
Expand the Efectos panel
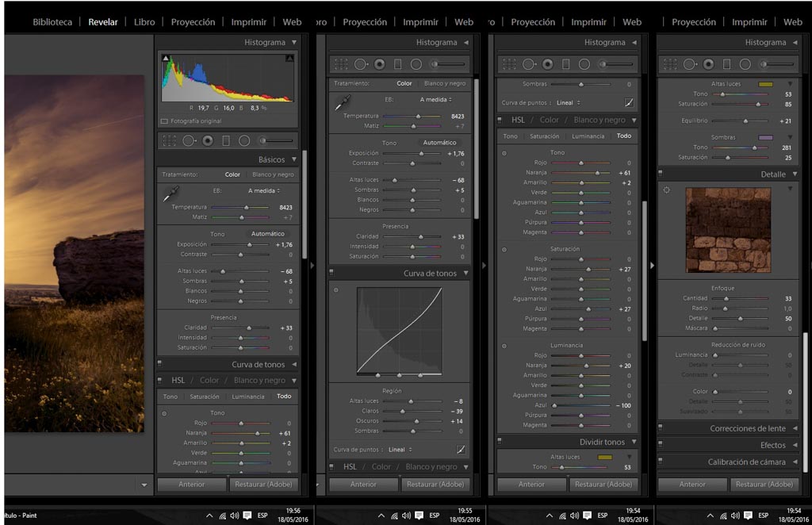click(795, 445)
